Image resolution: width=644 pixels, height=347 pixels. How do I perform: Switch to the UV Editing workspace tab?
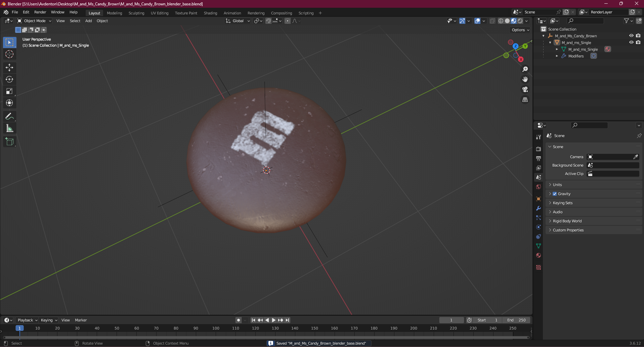[x=160, y=13]
